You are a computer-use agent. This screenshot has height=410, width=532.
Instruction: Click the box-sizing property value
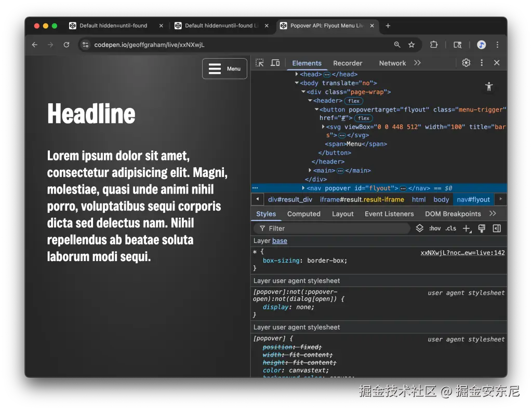(326, 260)
